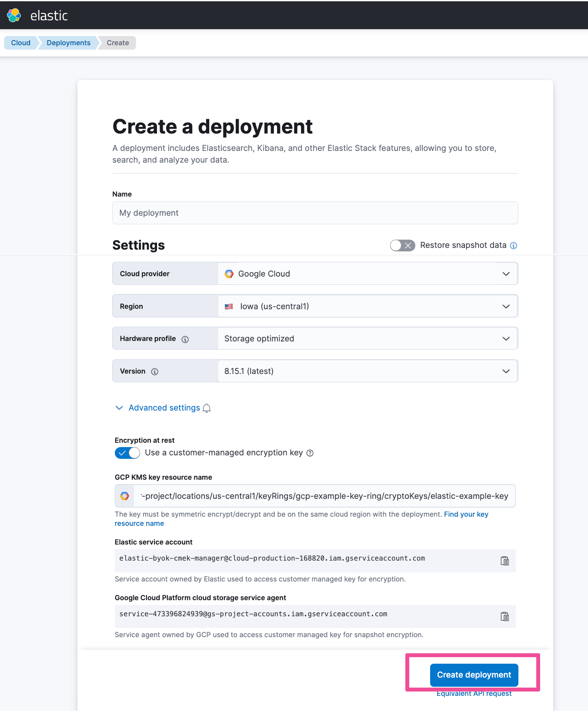This screenshot has height=715, width=588.
Task: Click the Elastic logo icon
Action: coord(14,15)
